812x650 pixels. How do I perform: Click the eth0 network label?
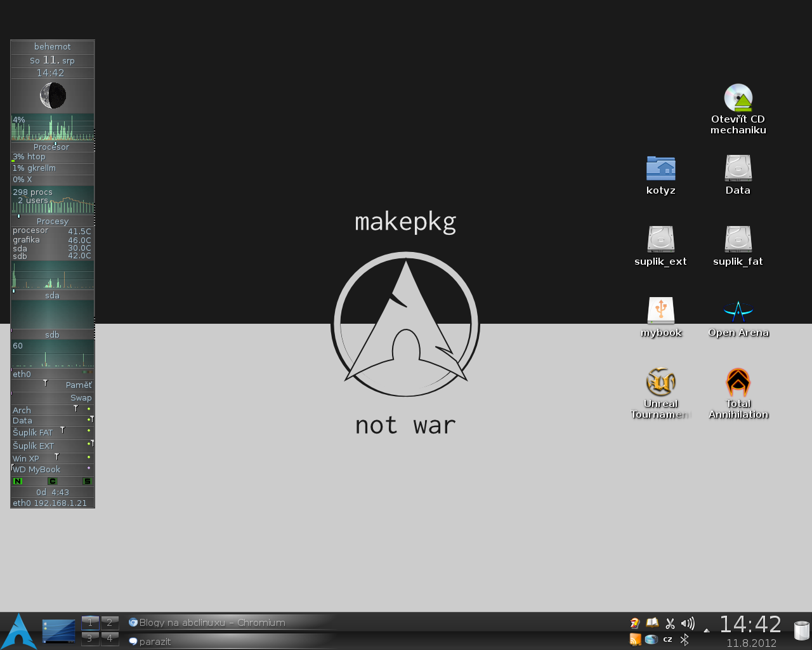coord(22,375)
